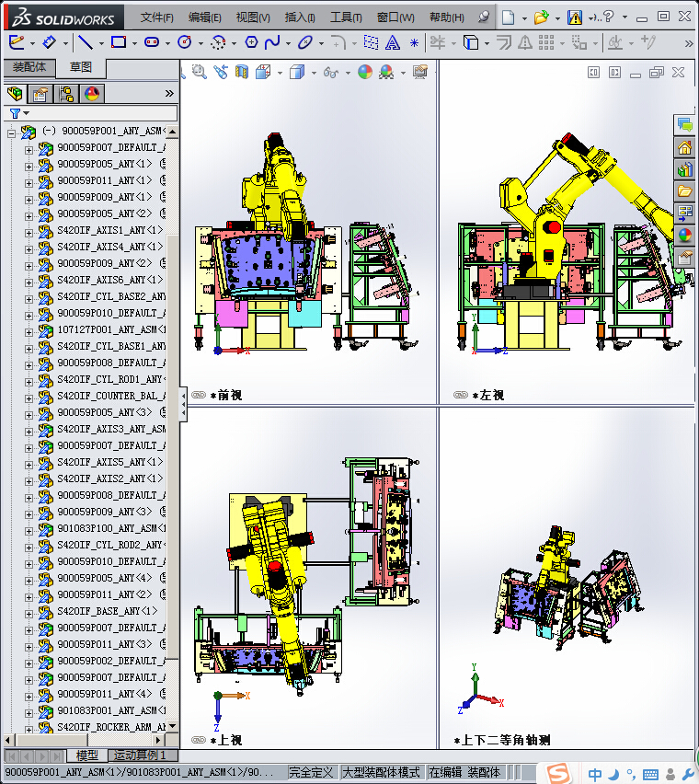Click feature tree scroll right arrow

click(x=158, y=740)
